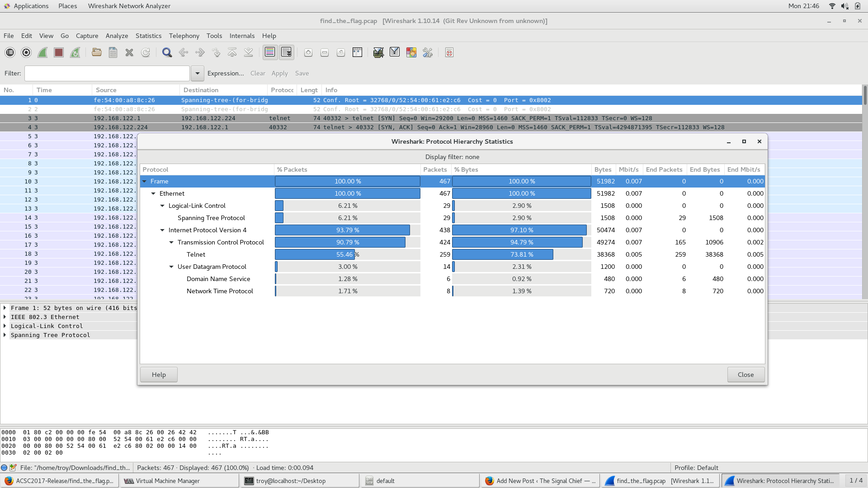Click the expert info status icon
Viewport: 868px width, 488px height.
4,468
